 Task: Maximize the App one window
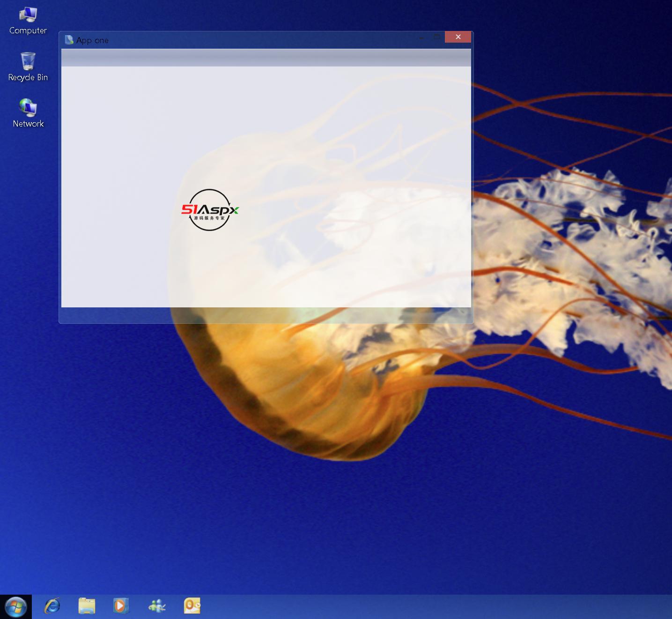click(437, 37)
